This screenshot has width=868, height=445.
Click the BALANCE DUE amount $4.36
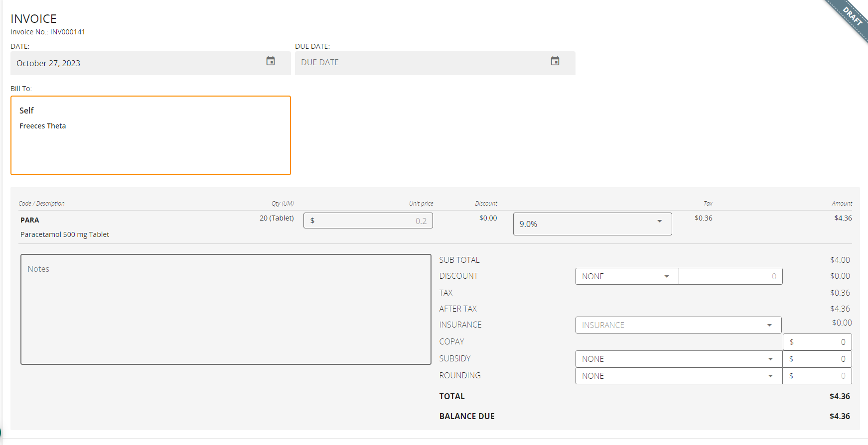(840, 416)
